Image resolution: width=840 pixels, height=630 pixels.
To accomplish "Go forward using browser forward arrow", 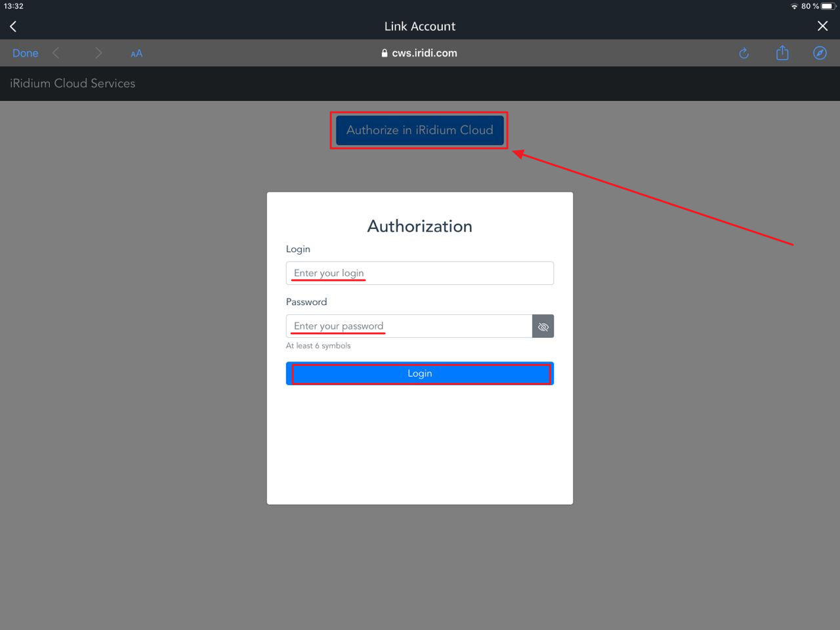I will point(98,53).
